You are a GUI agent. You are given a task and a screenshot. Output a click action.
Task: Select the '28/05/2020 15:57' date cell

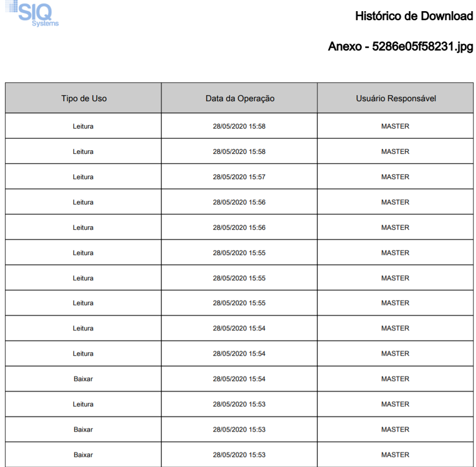[x=239, y=177]
